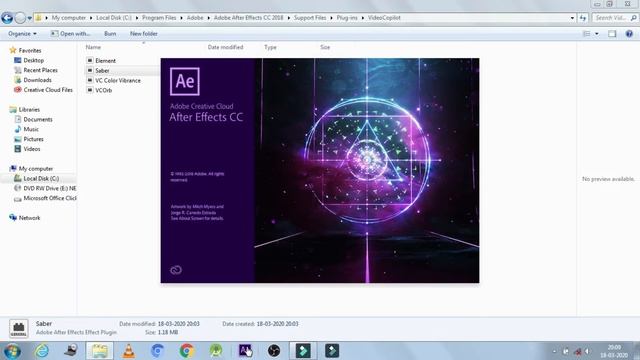The height and width of the screenshot is (360, 640).
Task: Expand the address bar history dropdown
Action: (572, 18)
